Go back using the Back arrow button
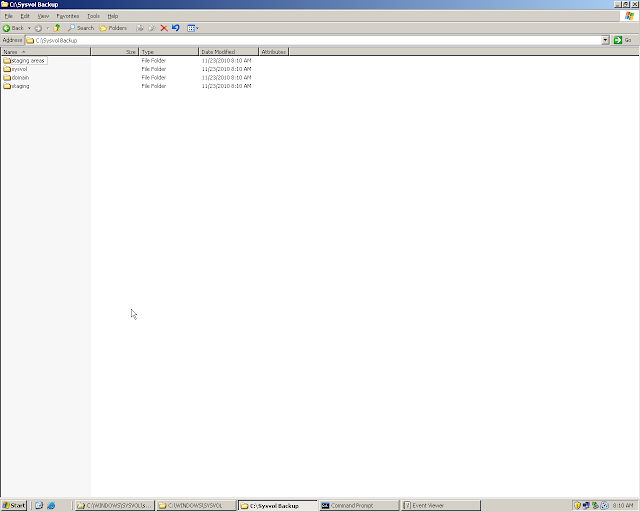This screenshot has height=512, width=640. 13,28
